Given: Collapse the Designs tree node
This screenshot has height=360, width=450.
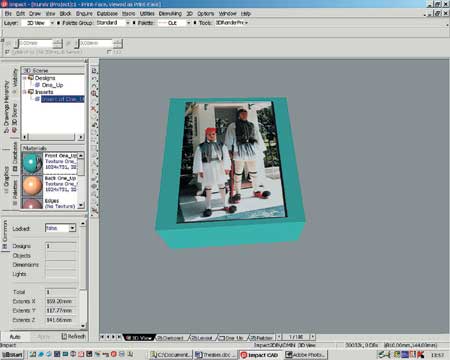Looking at the screenshot, I should [25, 78].
